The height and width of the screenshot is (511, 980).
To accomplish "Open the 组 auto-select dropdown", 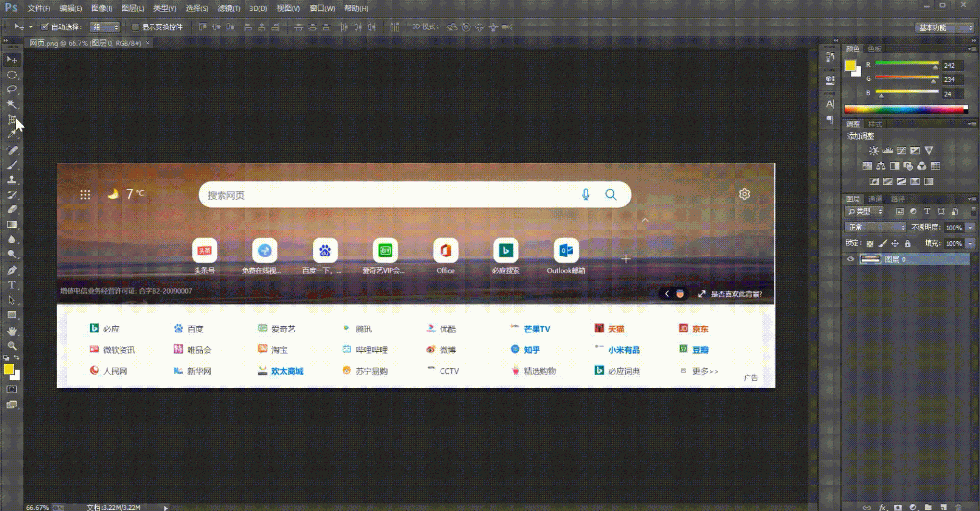I will pos(105,27).
